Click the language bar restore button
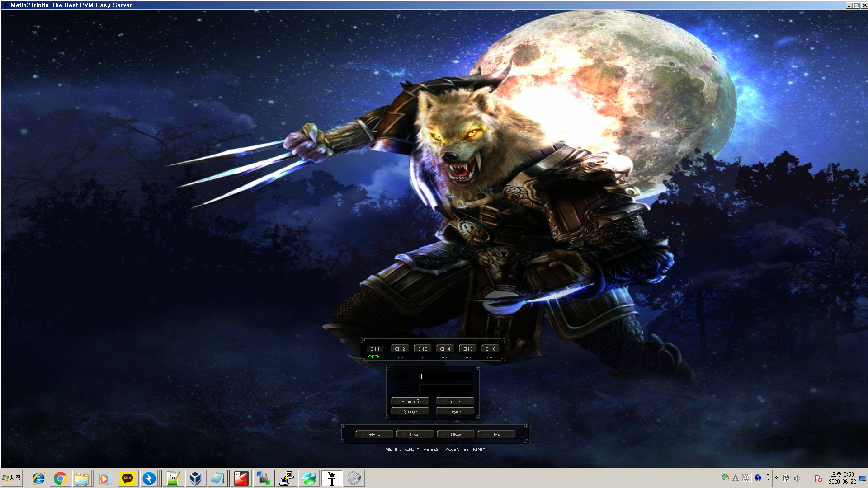 click(769, 475)
